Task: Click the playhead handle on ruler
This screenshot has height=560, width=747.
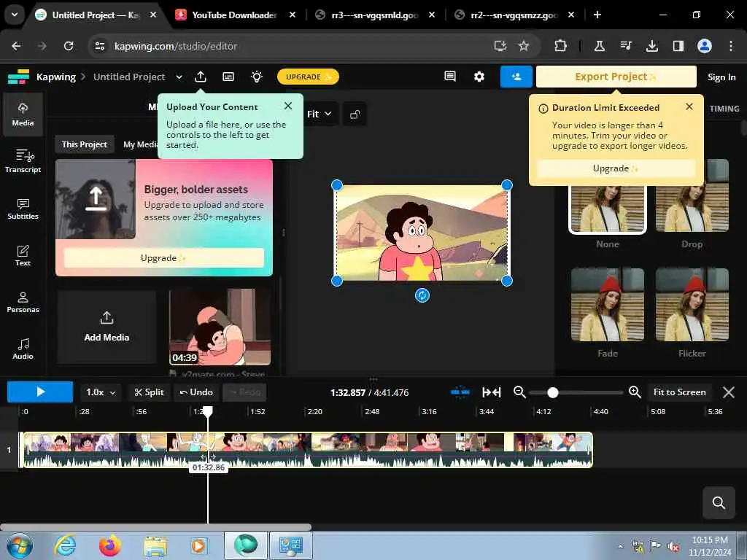Action: pyautogui.click(x=208, y=411)
